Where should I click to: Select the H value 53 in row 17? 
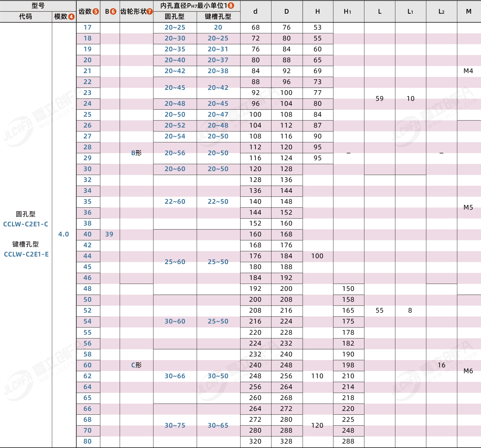click(x=318, y=27)
